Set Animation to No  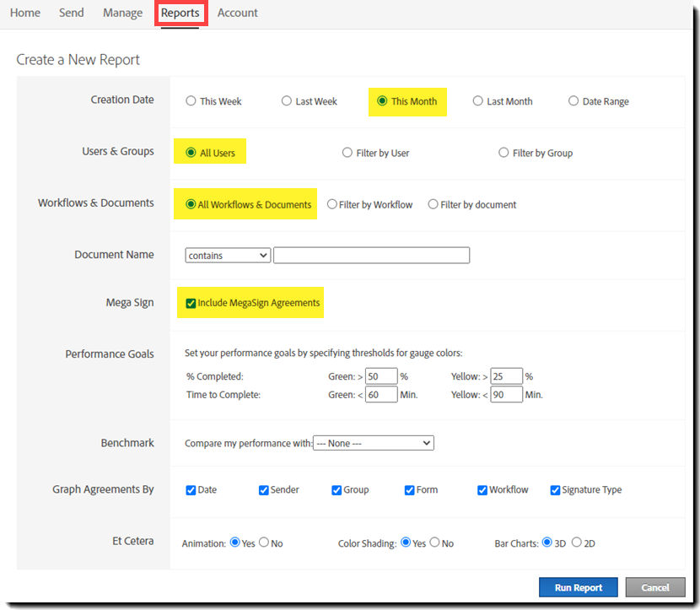pos(264,543)
